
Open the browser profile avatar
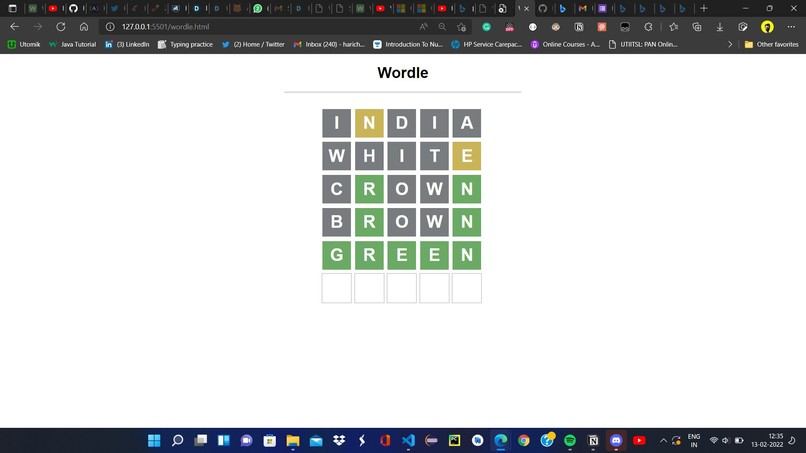[x=767, y=27]
